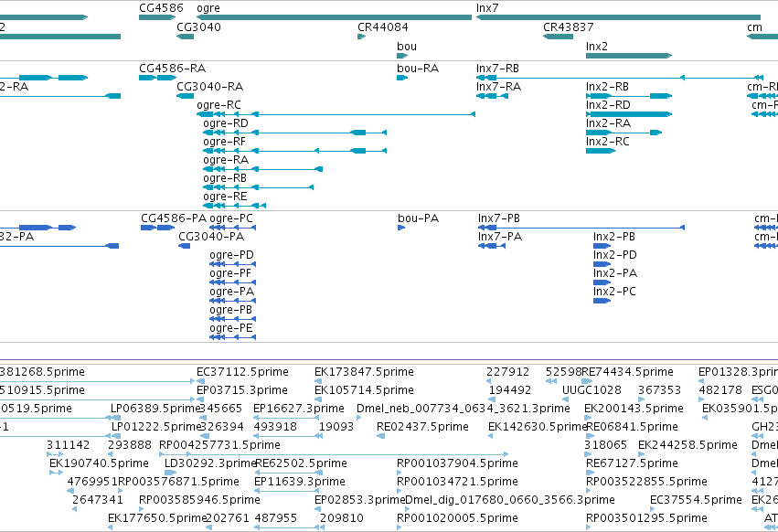
Task: Click the Inx2-RA transcript label
Action: tap(608, 123)
